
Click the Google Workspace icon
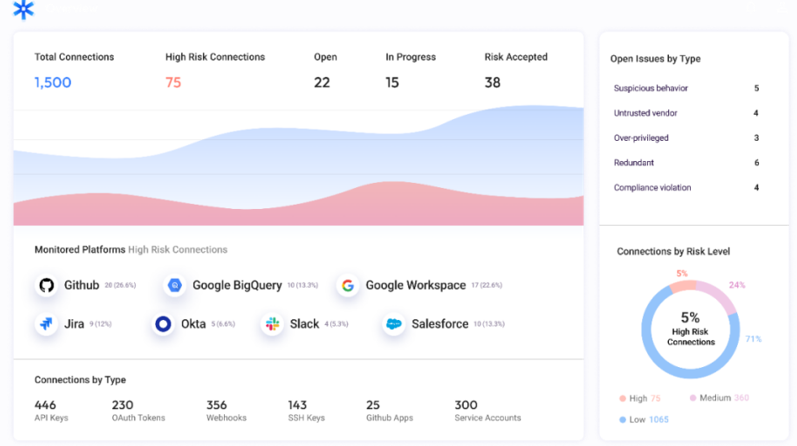point(348,286)
